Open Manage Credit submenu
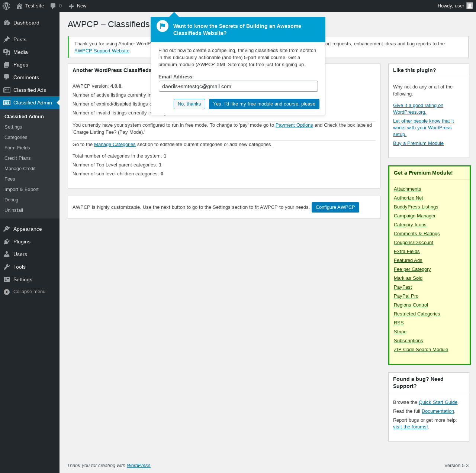This screenshot has height=473, width=476. (20, 168)
